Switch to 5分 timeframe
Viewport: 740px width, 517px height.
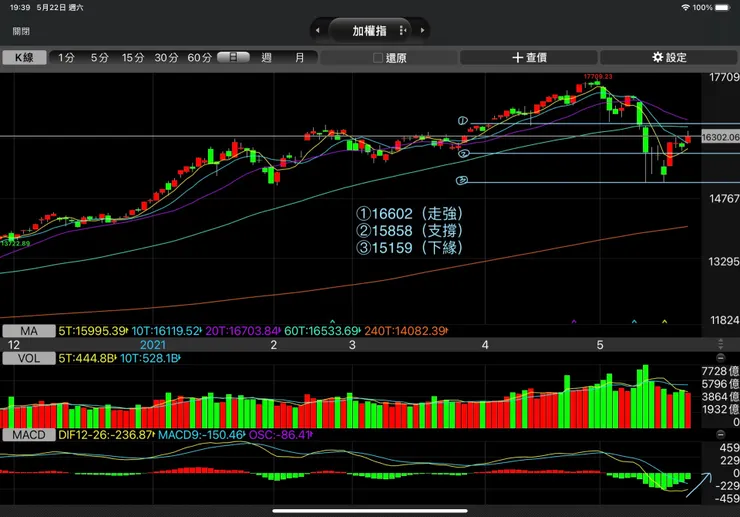[100, 58]
